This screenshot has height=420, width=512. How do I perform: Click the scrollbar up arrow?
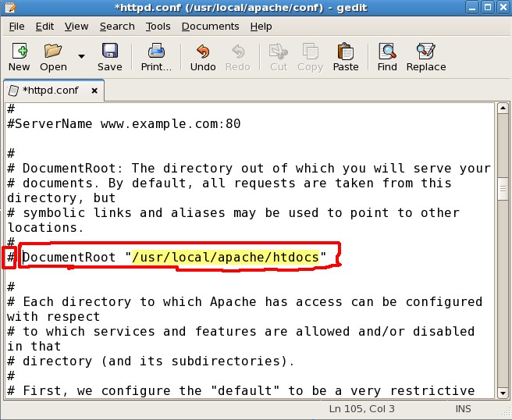tap(503, 108)
